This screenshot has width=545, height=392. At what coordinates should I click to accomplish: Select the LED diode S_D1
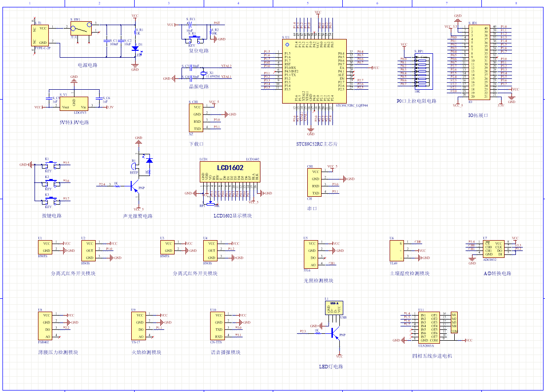135,49
